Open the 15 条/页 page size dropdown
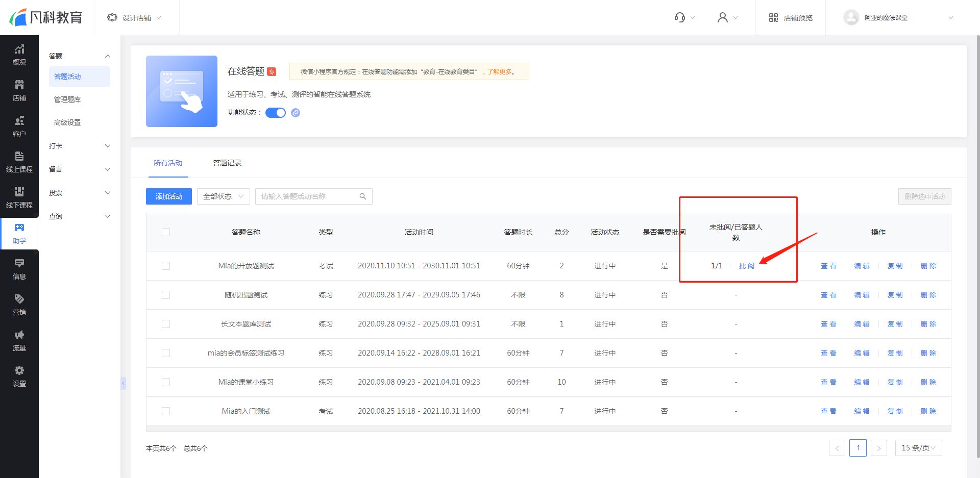 click(x=918, y=448)
